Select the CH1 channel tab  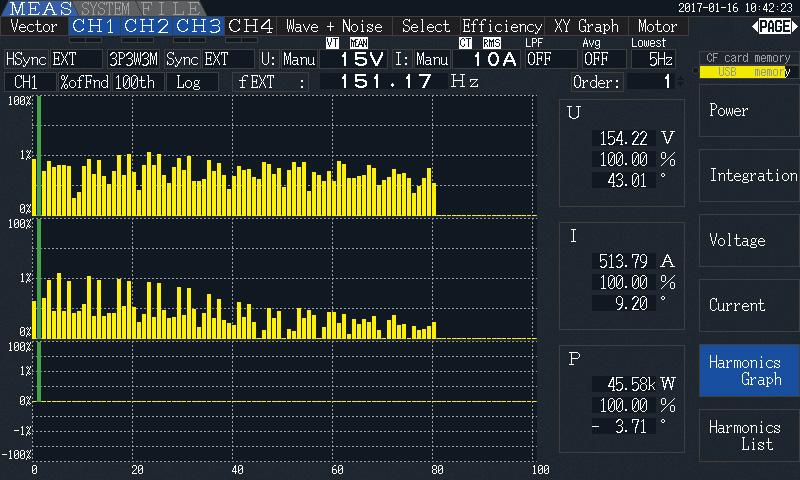tap(93, 27)
